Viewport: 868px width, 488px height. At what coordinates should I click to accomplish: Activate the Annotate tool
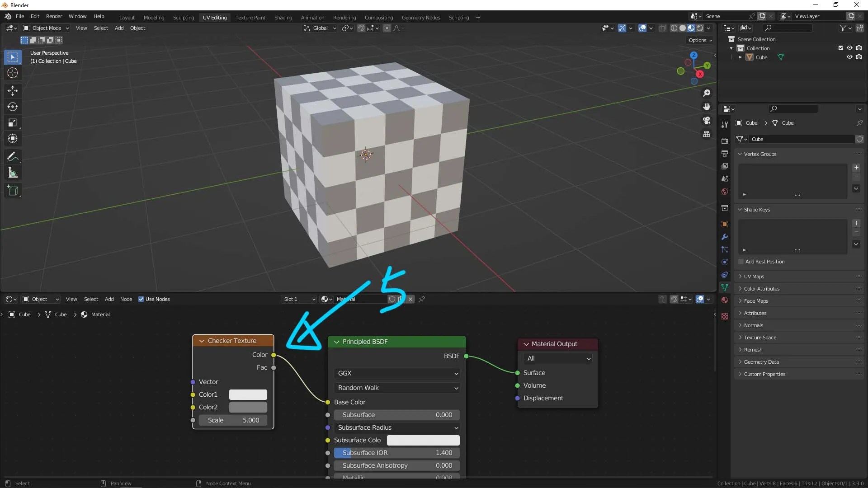pyautogui.click(x=12, y=156)
